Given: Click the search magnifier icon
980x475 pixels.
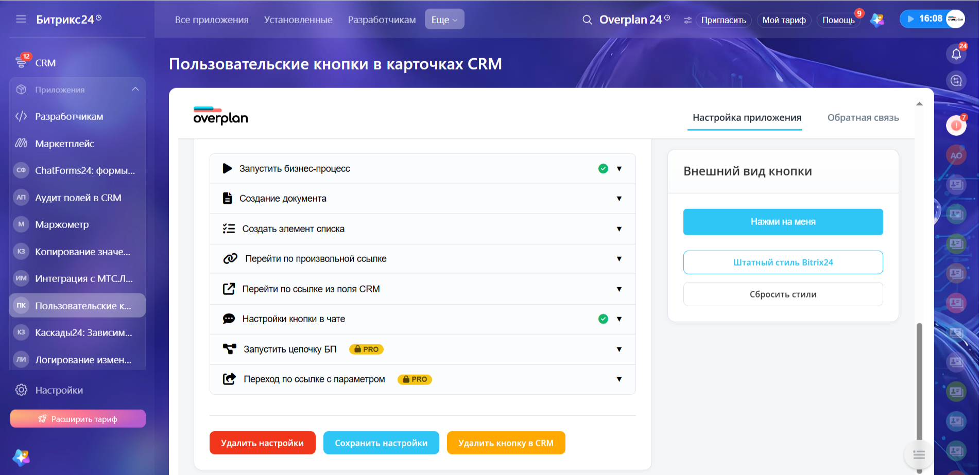Looking at the screenshot, I should (x=587, y=20).
